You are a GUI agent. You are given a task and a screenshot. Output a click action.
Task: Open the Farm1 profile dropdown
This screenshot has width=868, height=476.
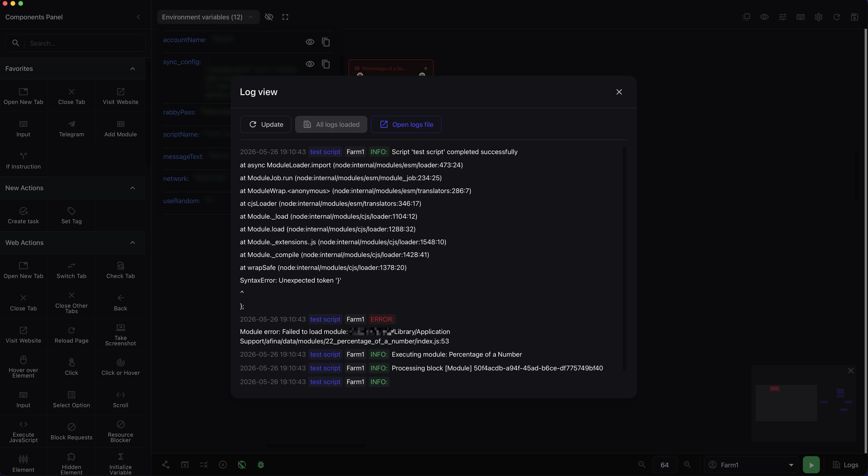point(751,465)
